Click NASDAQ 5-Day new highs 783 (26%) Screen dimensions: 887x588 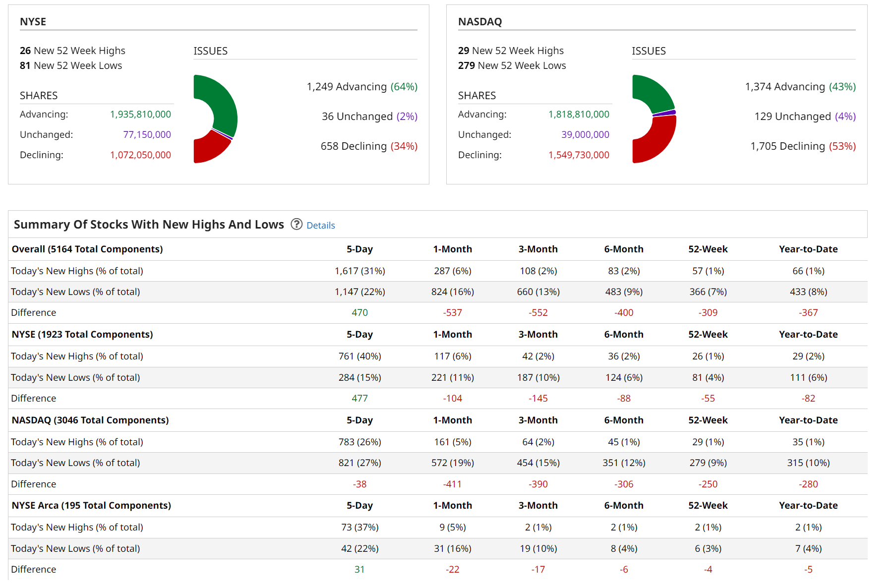pos(360,442)
